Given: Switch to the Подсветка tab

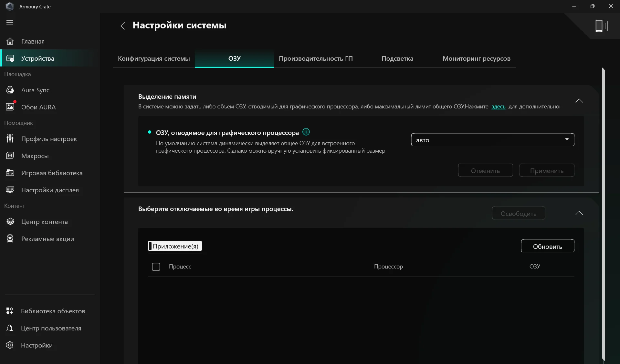Looking at the screenshot, I should point(397,58).
